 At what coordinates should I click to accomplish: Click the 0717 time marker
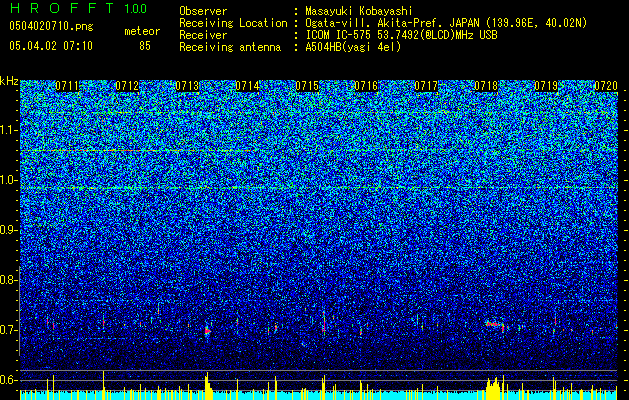click(x=426, y=86)
